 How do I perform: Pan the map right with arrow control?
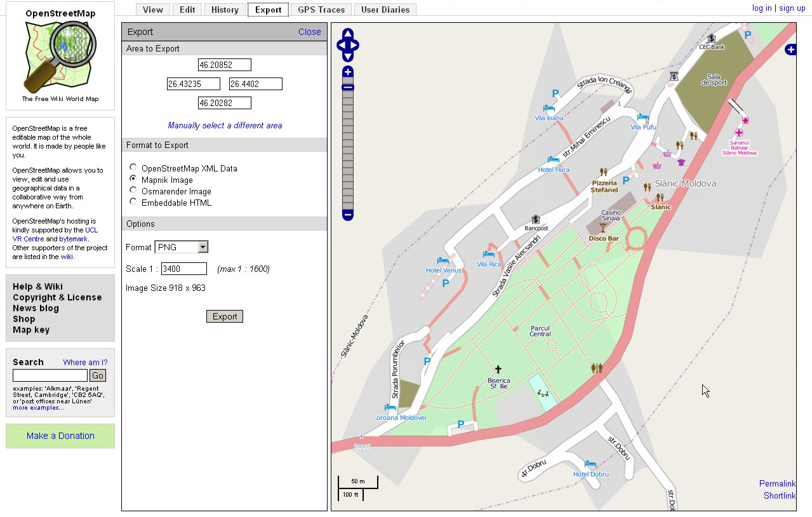(354, 46)
